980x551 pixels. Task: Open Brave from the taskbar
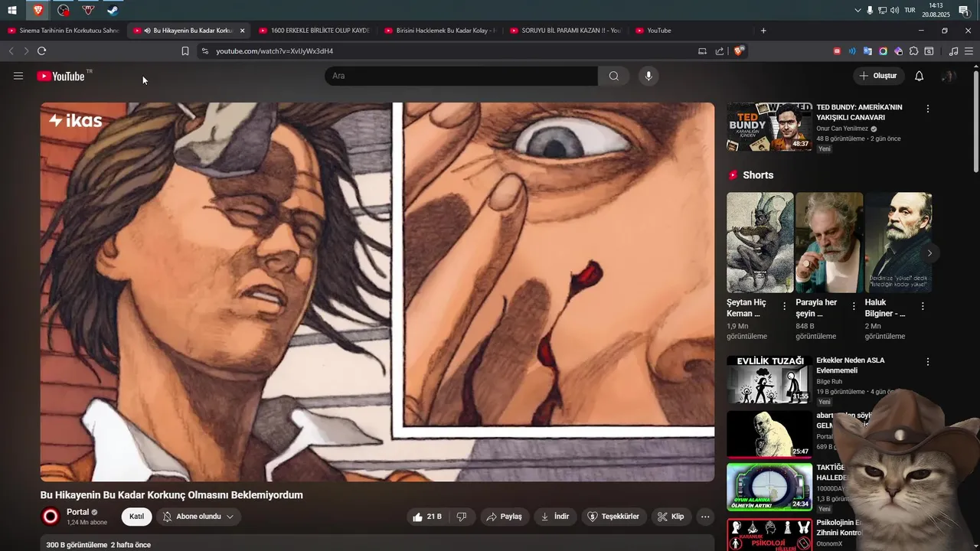tap(38, 11)
